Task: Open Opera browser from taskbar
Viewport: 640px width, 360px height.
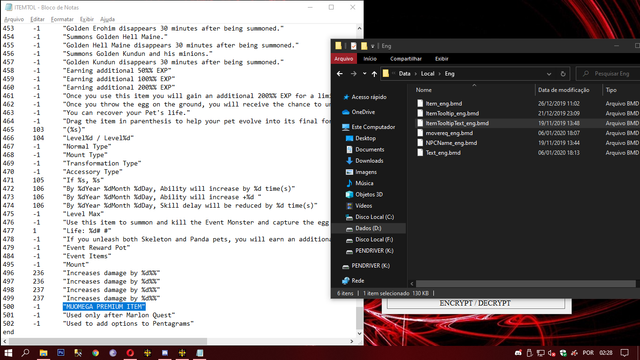Action: pos(130,353)
